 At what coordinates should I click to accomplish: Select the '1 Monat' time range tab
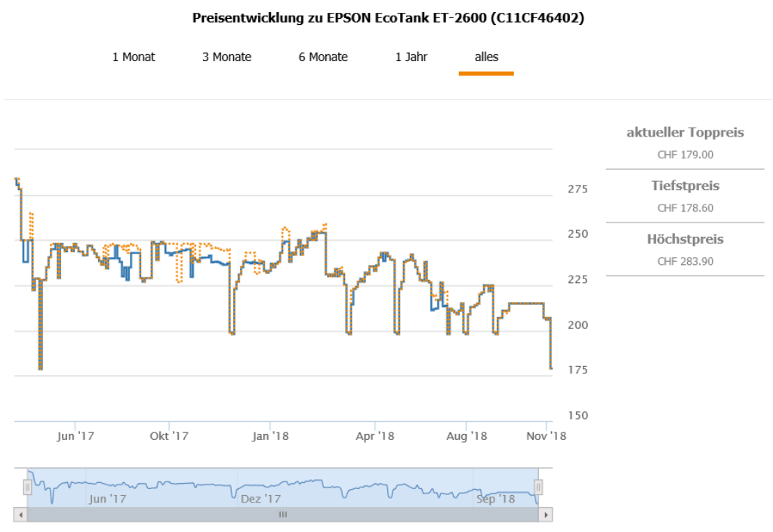(x=134, y=57)
